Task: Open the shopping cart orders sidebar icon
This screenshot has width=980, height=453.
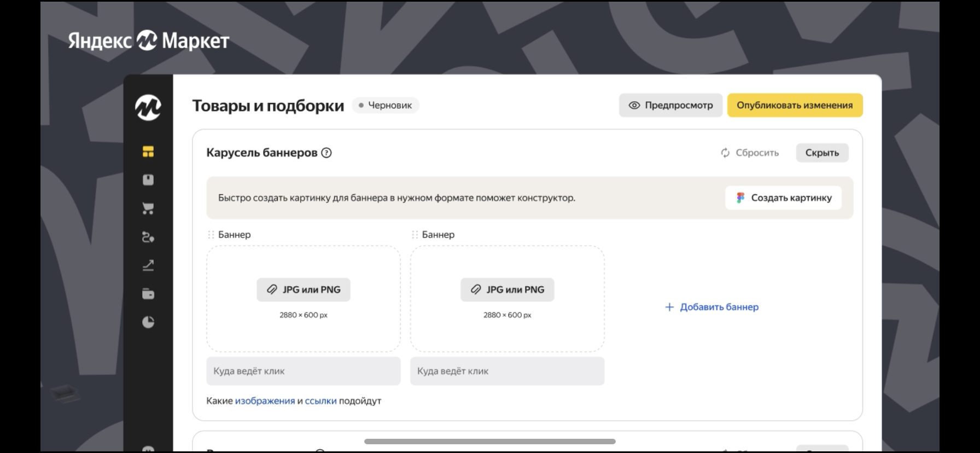Action: click(148, 208)
